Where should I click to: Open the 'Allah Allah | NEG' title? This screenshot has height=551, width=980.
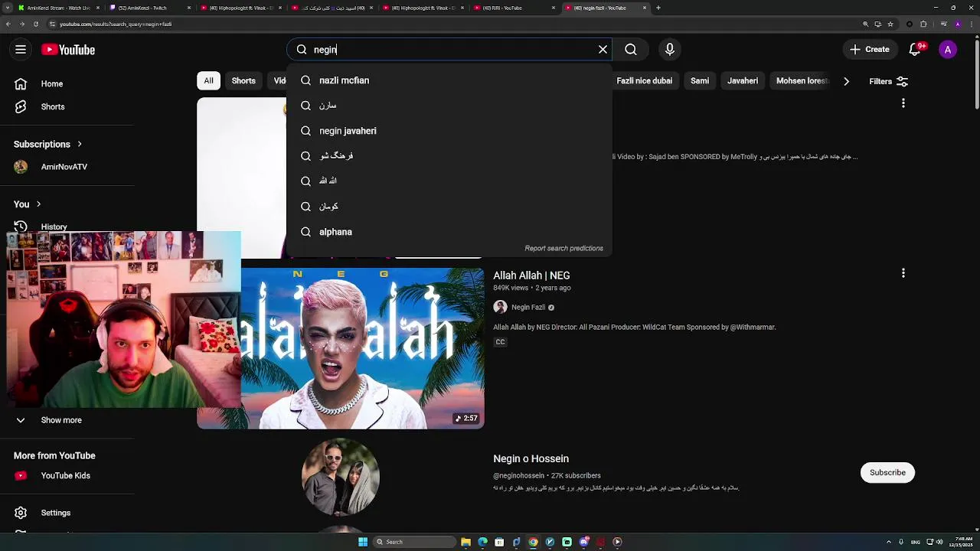point(531,275)
